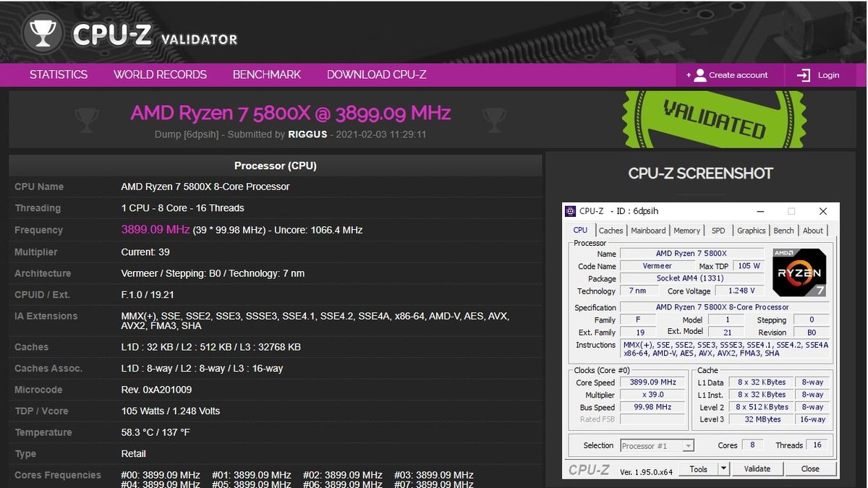
Task: Click the Create account person icon
Action: pos(699,74)
